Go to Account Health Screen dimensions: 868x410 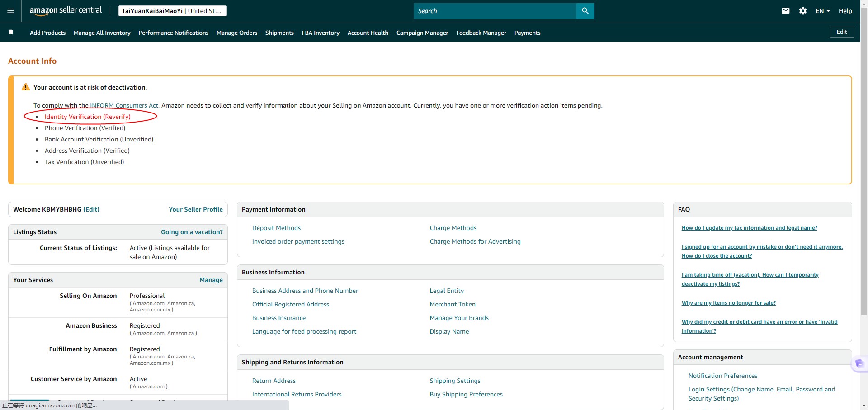[x=368, y=33]
